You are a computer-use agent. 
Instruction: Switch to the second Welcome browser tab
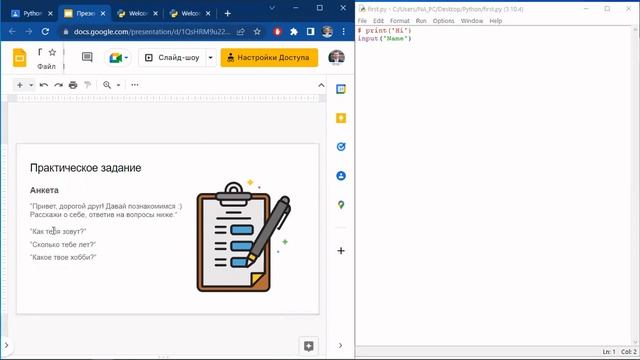[190, 13]
